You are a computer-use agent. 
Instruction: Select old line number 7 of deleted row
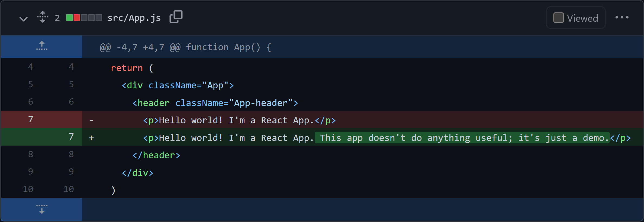(31, 119)
